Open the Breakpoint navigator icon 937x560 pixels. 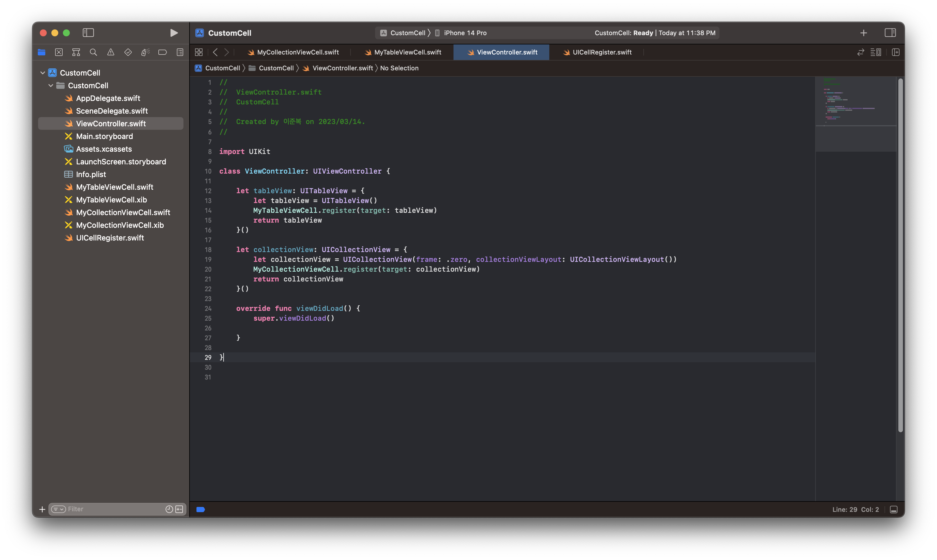(162, 52)
